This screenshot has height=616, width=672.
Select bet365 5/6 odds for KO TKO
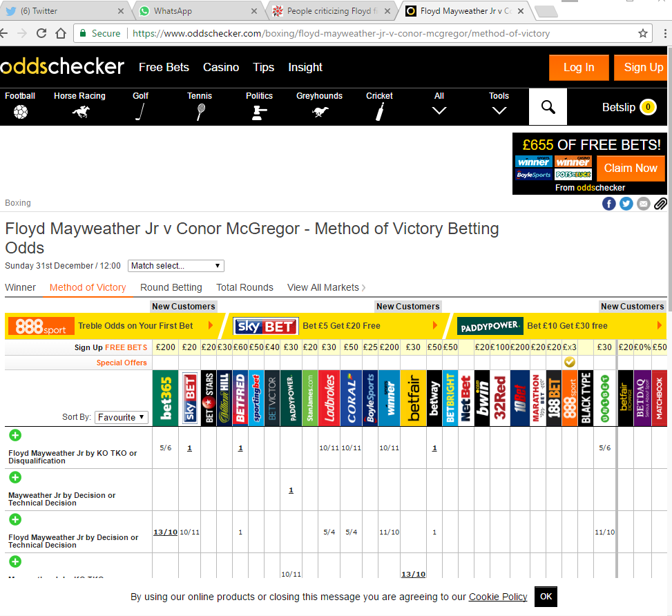click(x=166, y=448)
